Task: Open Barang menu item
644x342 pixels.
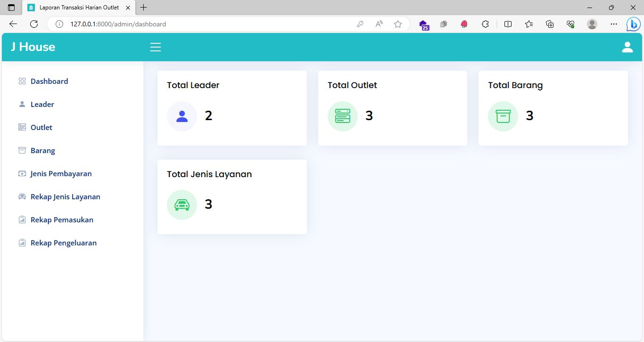Action: pyautogui.click(x=42, y=150)
